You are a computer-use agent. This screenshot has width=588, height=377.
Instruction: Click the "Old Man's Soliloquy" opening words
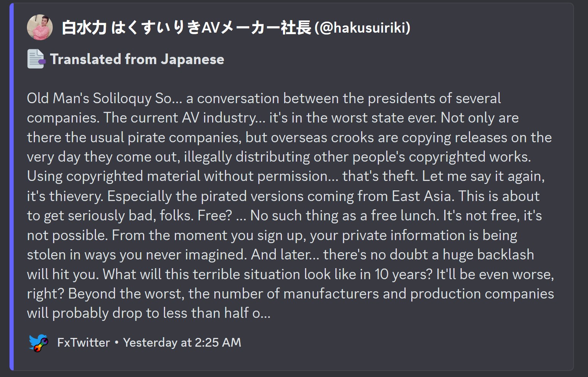point(89,98)
